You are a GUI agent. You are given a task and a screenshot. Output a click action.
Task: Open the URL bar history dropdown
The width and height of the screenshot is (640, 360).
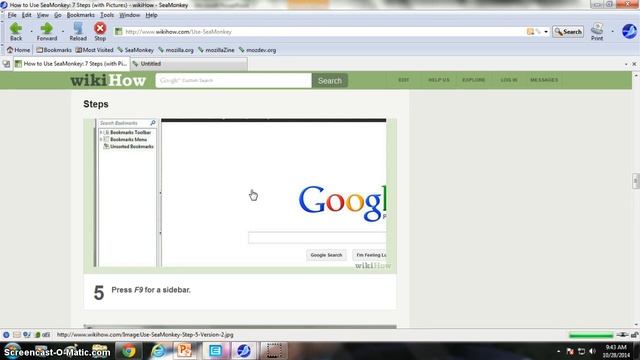546,31
